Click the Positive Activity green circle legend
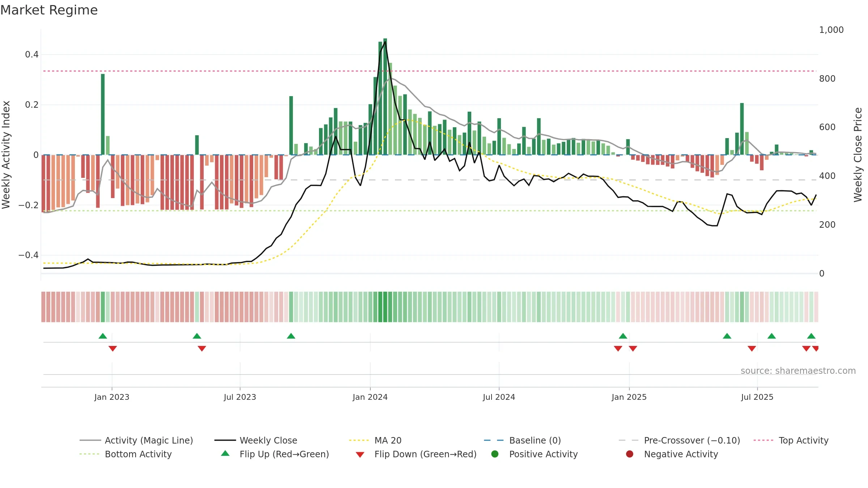Image resolution: width=868 pixels, height=488 pixels. pyautogui.click(x=495, y=454)
